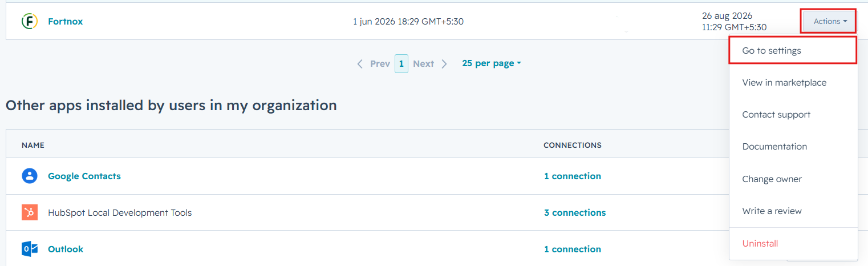Click 1 connection in the Outlook row
868x266 pixels.
(572, 249)
